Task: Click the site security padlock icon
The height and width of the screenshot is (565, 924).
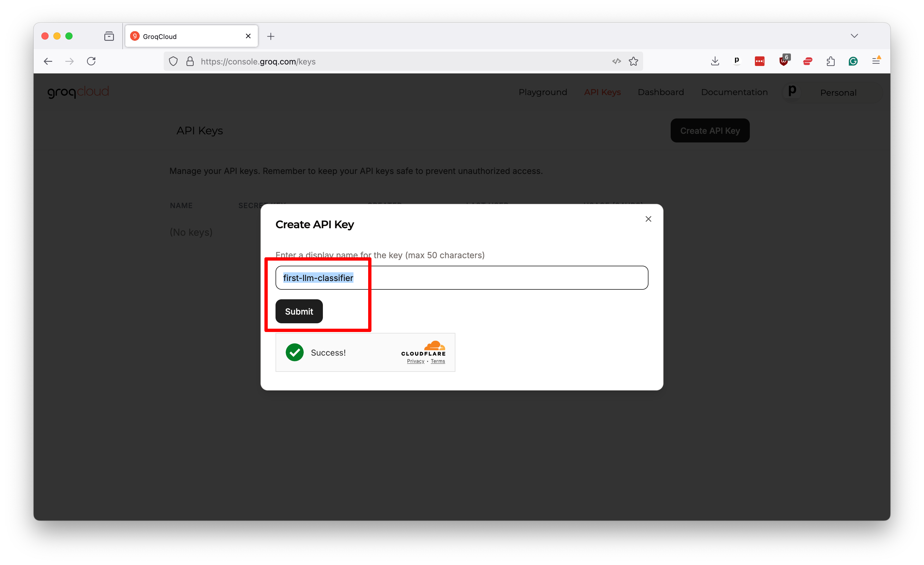Action: [x=190, y=61]
